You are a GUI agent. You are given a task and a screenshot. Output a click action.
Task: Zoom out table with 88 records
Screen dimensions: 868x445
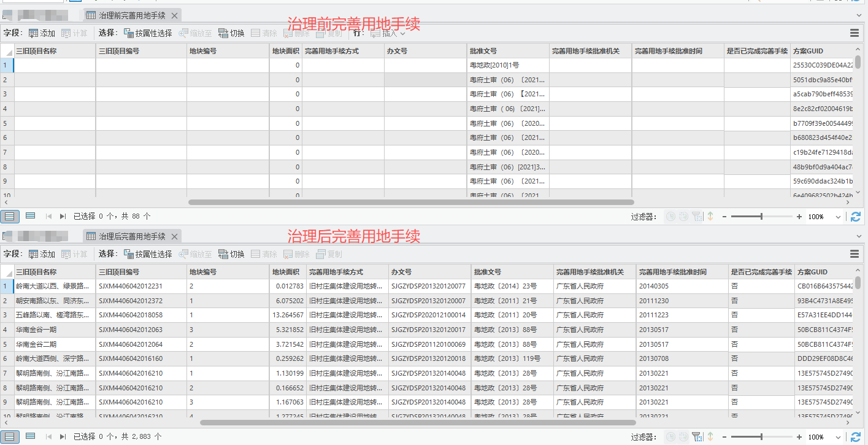tap(724, 217)
